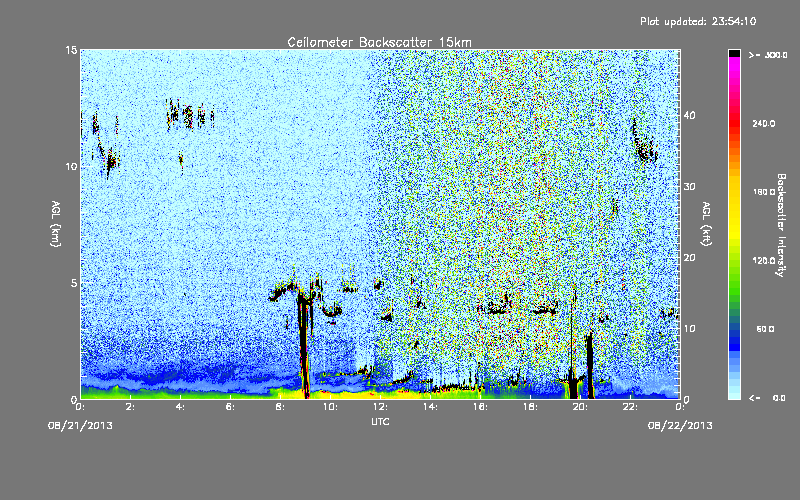Click the 'AGL (km)' axis title
The width and height of the screenshot is (800, 500).
tap(56, 224)
